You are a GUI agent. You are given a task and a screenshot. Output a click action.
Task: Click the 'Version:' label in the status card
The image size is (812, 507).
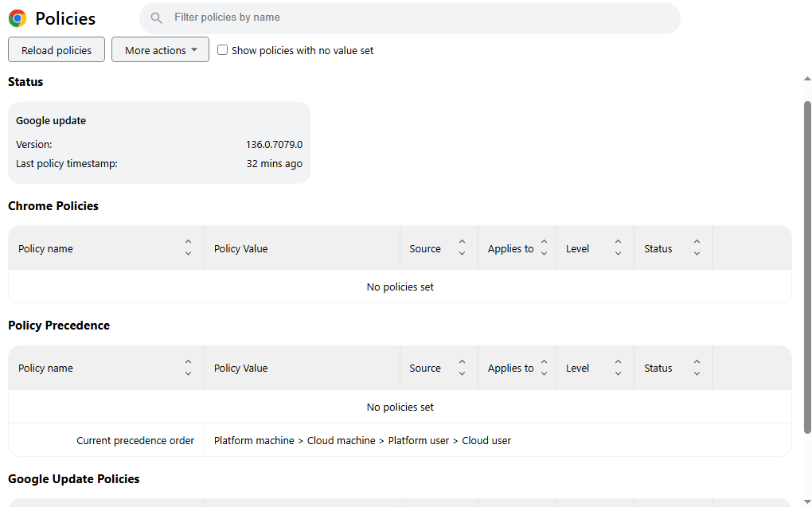33,145
